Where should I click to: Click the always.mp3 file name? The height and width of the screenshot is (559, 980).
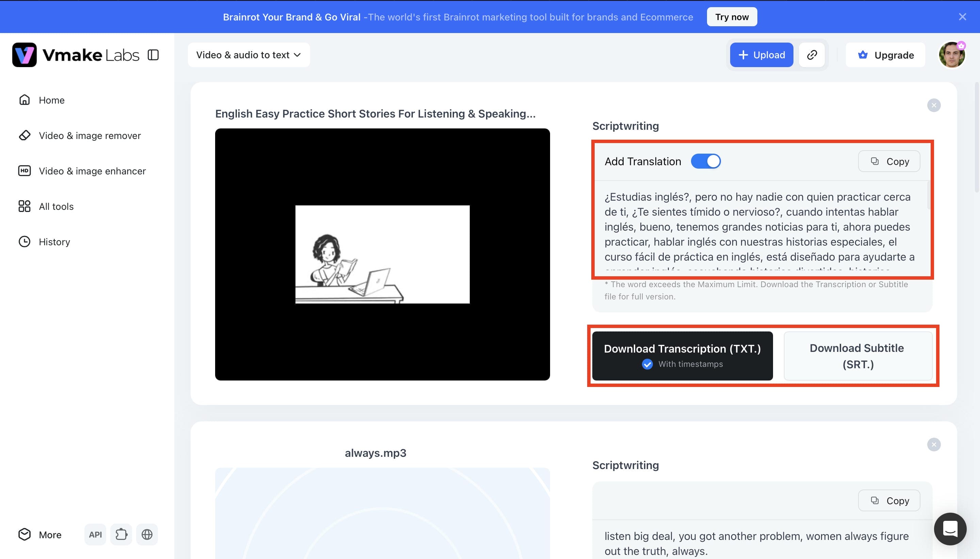point(375,453)
